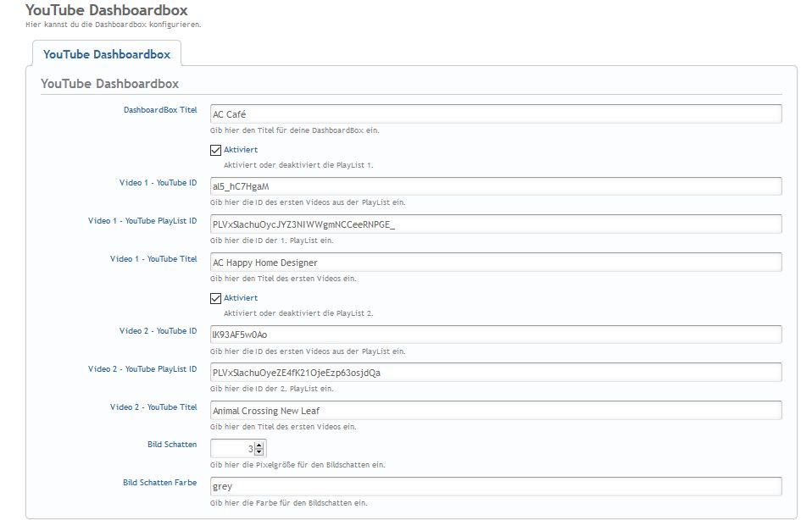Focus the Video 1 YouTube ID field
Image resolution: width=812 pixels, height=520 pixels.
pos(496,186)
